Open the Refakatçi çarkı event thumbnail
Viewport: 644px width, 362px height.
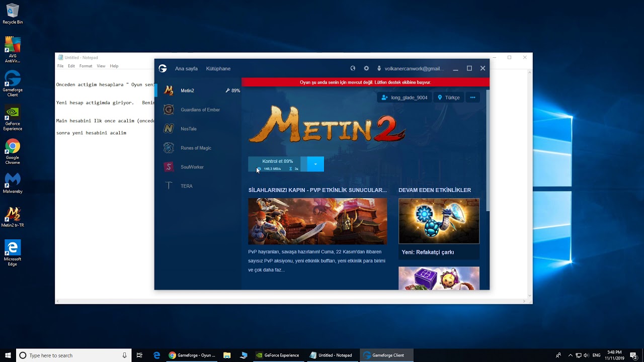click(x=439, y=221)
